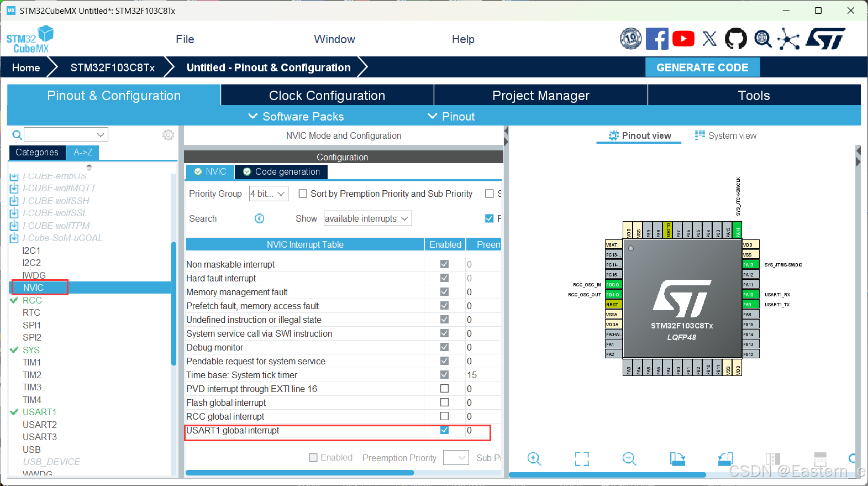Click the 10-year anniversary badge icon
Viewport: 868px width, 486px height.
click(631, 39)
